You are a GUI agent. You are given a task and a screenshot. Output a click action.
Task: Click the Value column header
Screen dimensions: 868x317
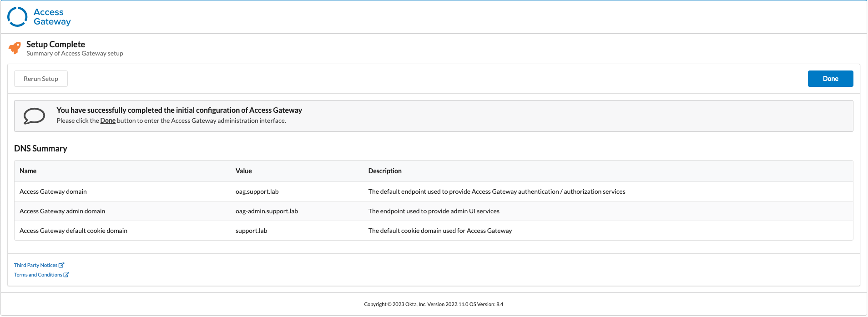(243, 171)
